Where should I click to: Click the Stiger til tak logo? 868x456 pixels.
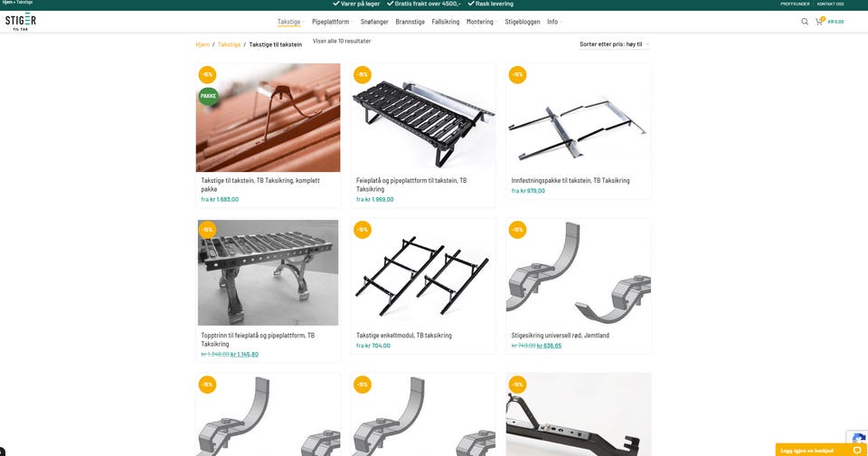pyautogui.click(x=21, y=22)
